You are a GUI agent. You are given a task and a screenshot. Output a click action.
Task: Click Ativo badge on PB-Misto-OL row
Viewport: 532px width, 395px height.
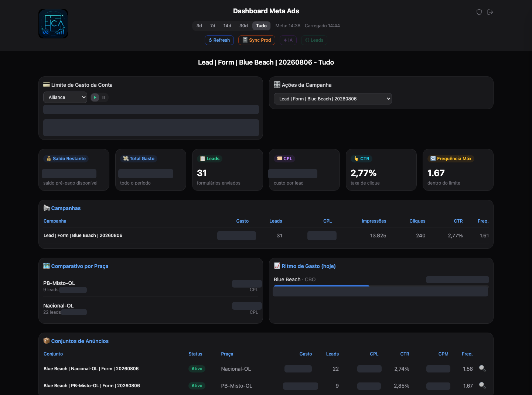click(x=197, y=386)
